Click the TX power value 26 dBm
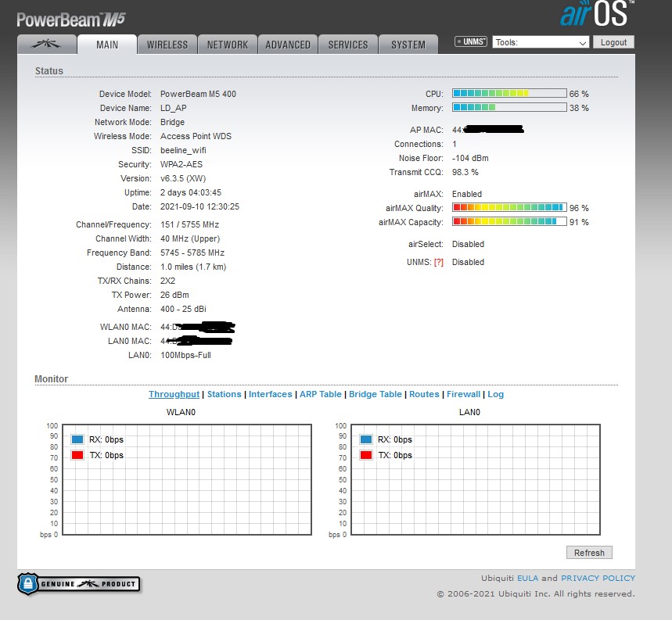 click(174, 295)
